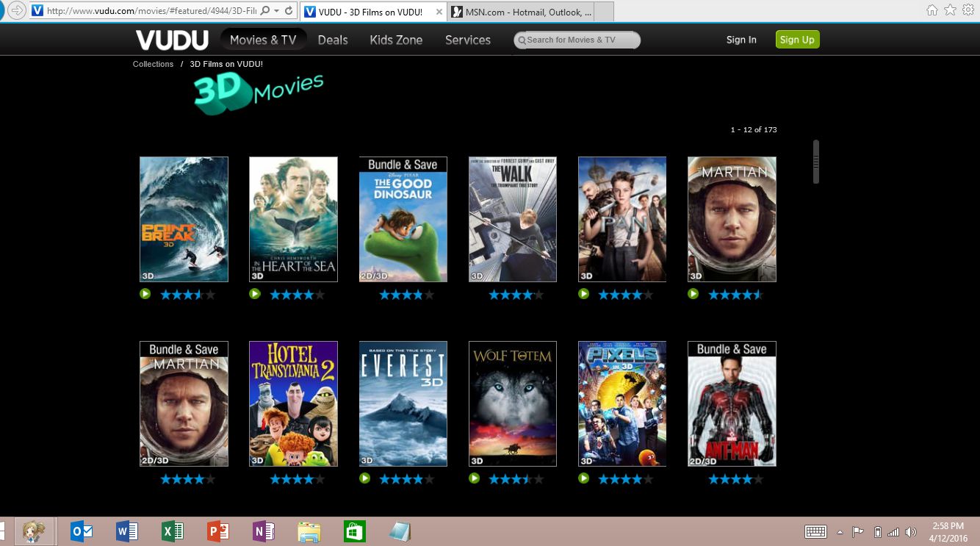
Task: Play trailer icon under In the Heart of the Sea
Action: pos(255,294)
